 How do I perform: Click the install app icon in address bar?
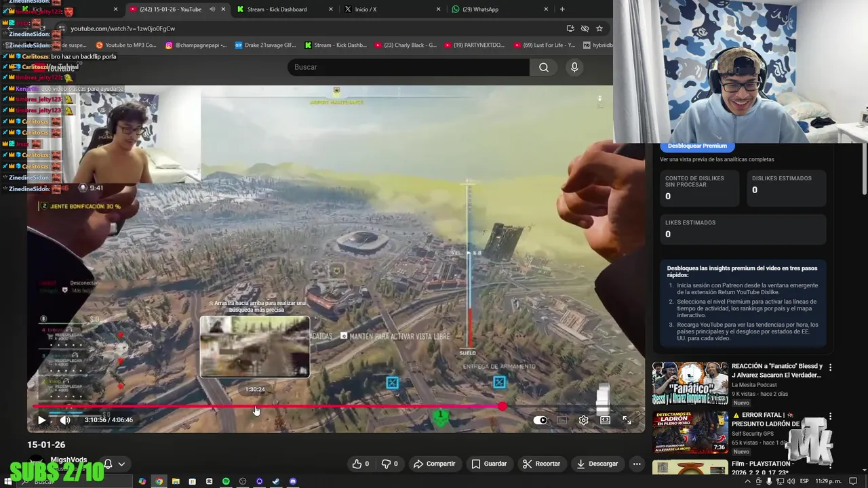(x=570, y=28)
